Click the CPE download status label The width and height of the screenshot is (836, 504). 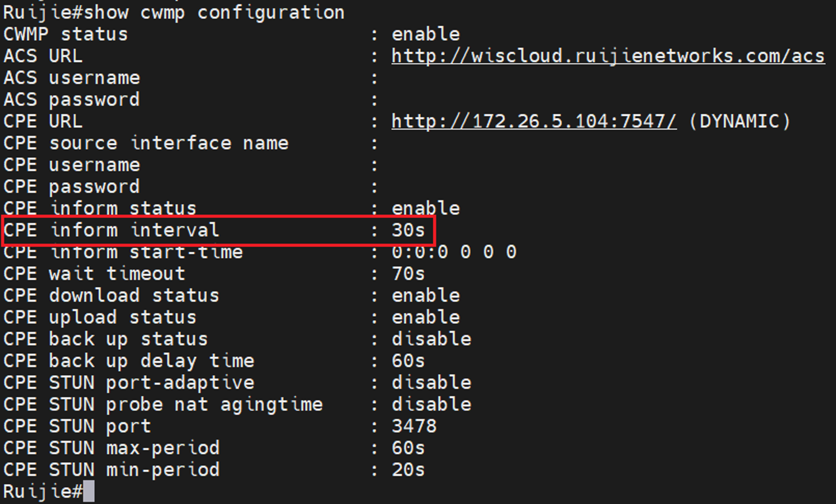tap(111, 295)
